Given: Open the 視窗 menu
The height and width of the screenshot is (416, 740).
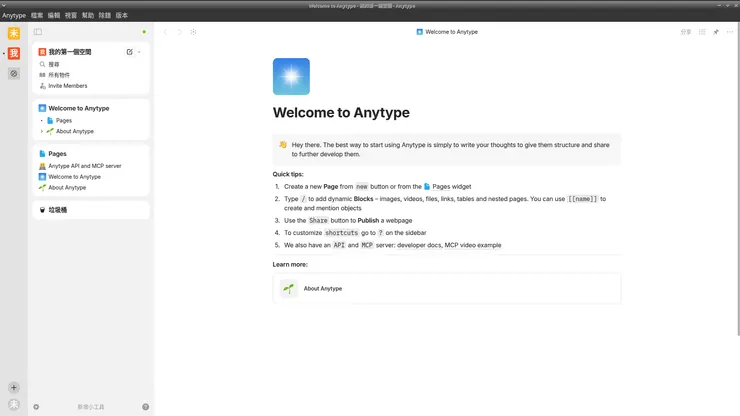Looking at the screenshot, I should click(x=71, y=15).
